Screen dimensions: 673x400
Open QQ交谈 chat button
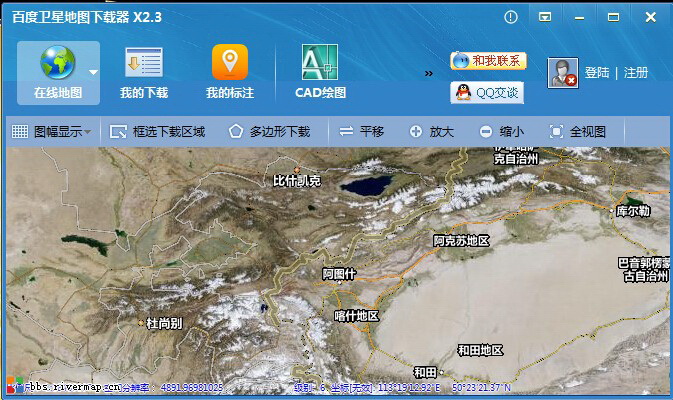coord(487,93)
